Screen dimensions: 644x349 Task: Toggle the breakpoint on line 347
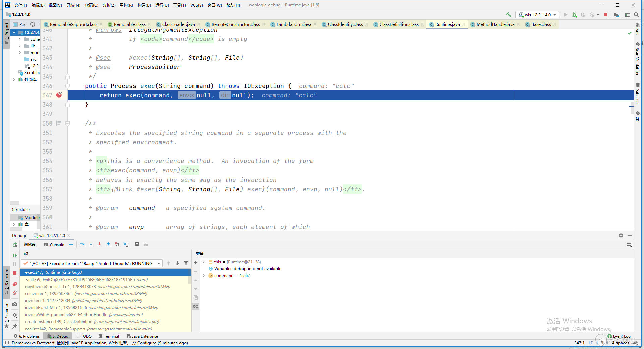tap(59, 95)
